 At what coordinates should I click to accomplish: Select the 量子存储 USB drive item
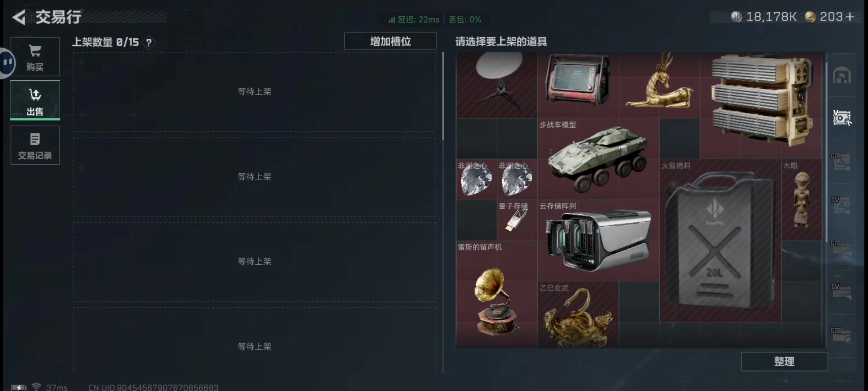click(x=517, y=220)
